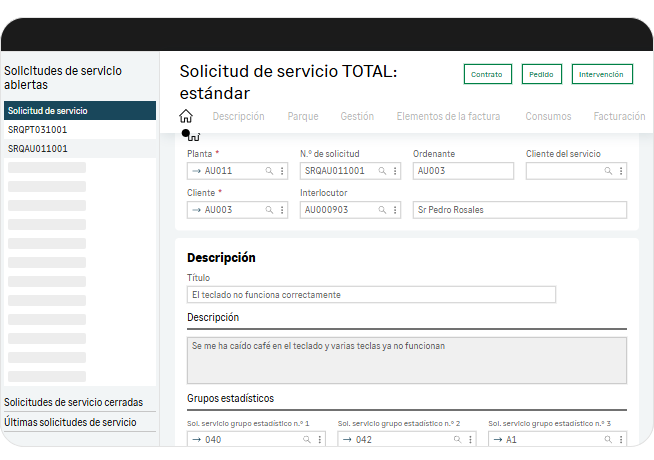The height and width of the screenshot is (460, 654).
Task: Open more options for Cliente del servicio
Action: (x=621, y=171)
